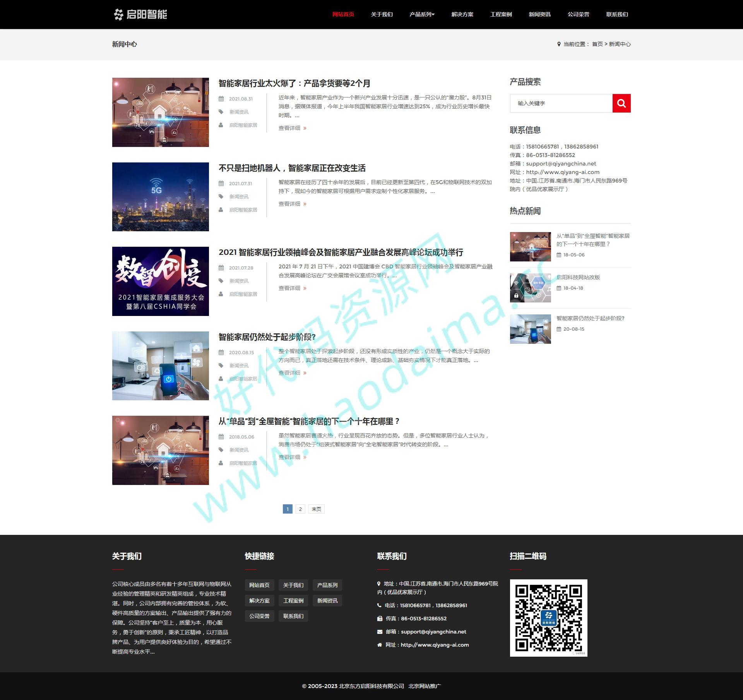Open 启阳科技网站改版 hot news thumbnail

[530, 288]
